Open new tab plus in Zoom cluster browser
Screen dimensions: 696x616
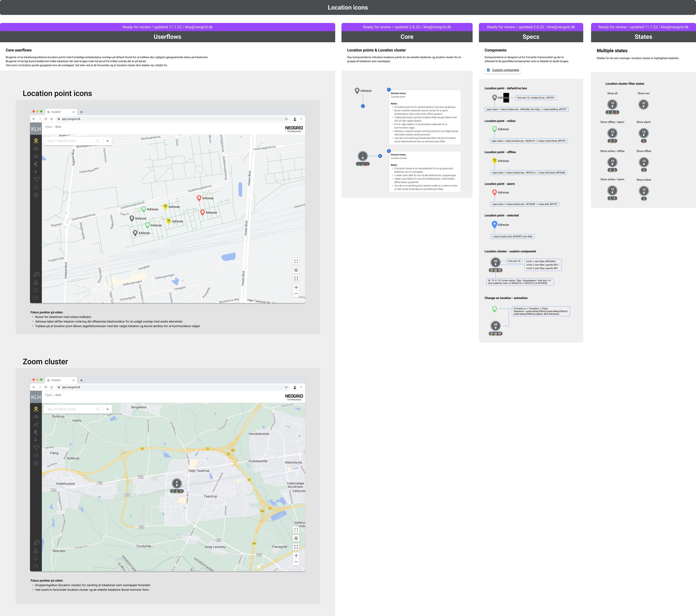tap(81, 380)
